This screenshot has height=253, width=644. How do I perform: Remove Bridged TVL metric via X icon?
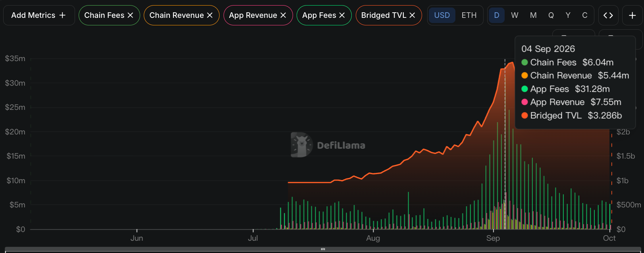click(412, 15)
